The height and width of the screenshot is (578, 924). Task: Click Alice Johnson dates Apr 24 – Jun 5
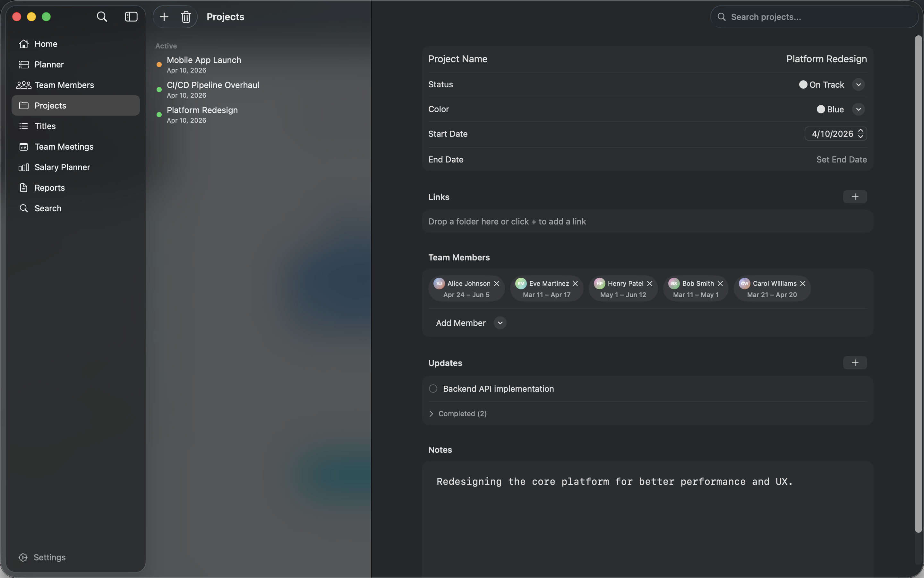[x=466, y=295]
